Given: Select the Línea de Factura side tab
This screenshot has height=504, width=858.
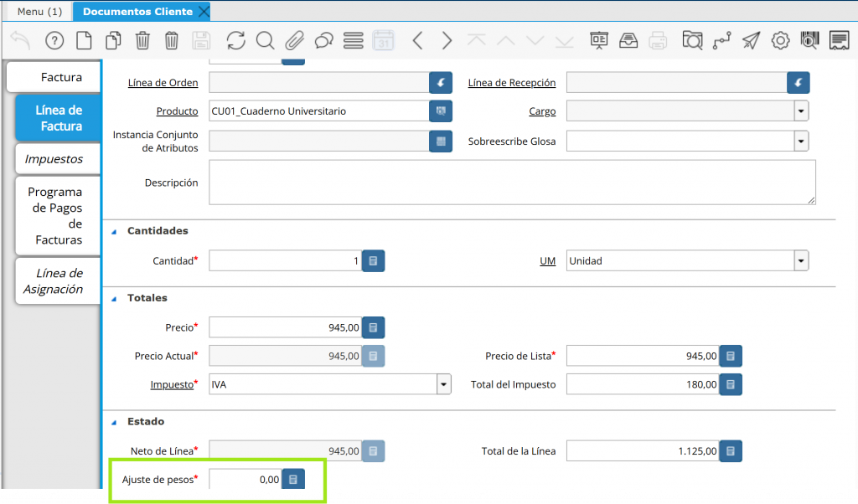Looking at the screenshot, I should click(58, 118).
